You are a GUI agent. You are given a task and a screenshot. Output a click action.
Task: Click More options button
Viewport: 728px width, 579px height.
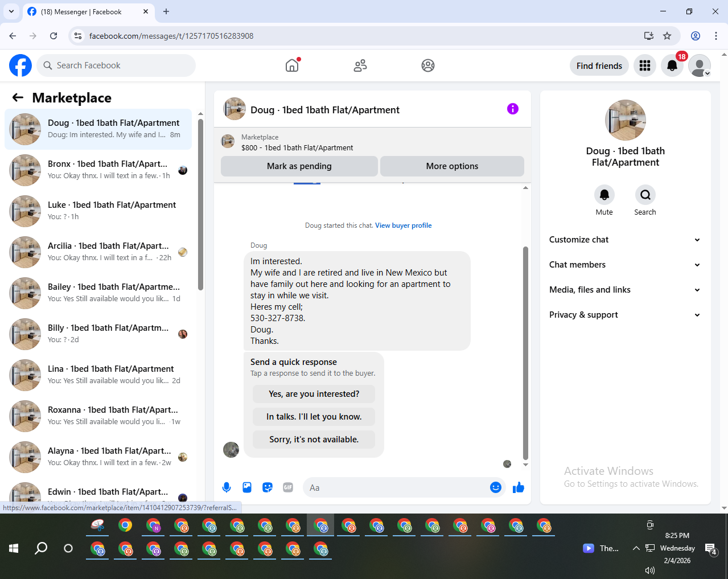click(x=452, y=166)
